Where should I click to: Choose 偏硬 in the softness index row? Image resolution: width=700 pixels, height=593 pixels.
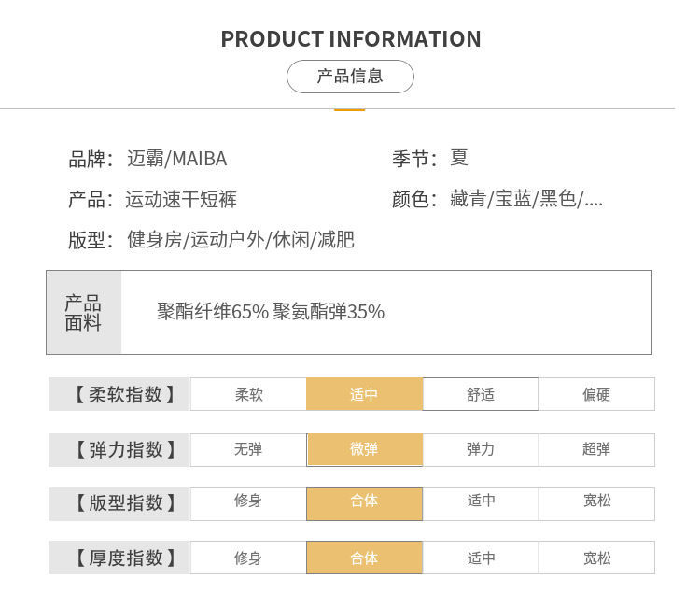pyautogui.click(x=596, y=394)
